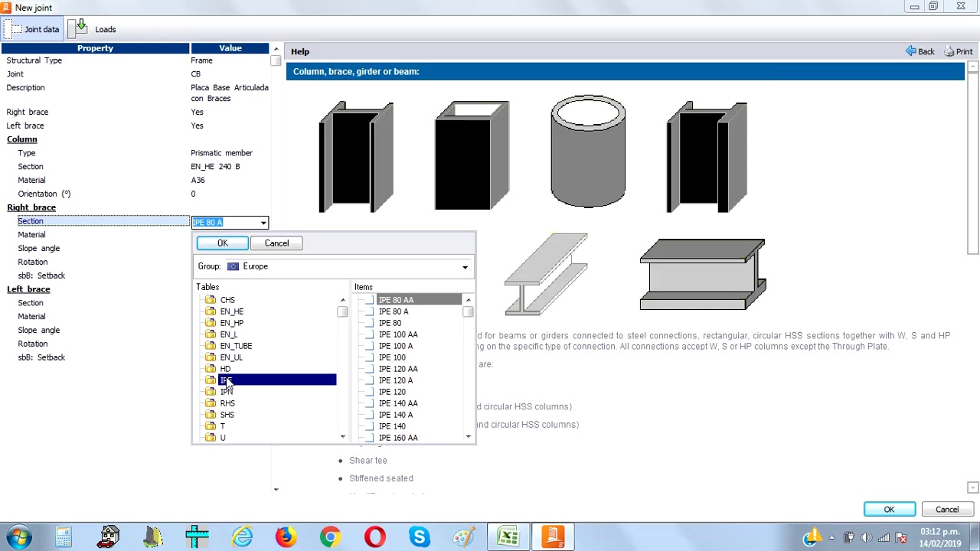Open the EN_HP table folder
This screenshot has height=551, width=980.
(x=231, y=323)
